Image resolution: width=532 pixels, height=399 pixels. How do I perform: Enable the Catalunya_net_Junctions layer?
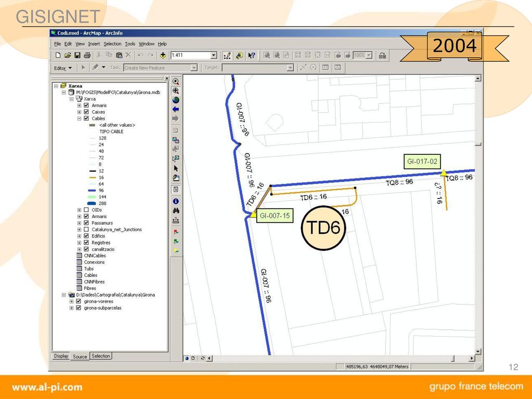[x=86, y=229]
